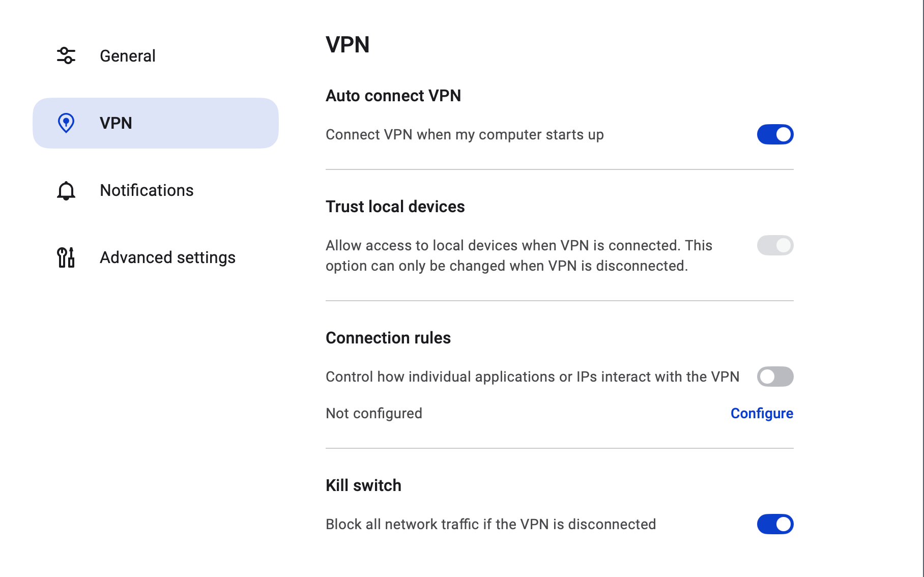Click the VPN page heading
924x577 pixels.
(x=347, y=45)
